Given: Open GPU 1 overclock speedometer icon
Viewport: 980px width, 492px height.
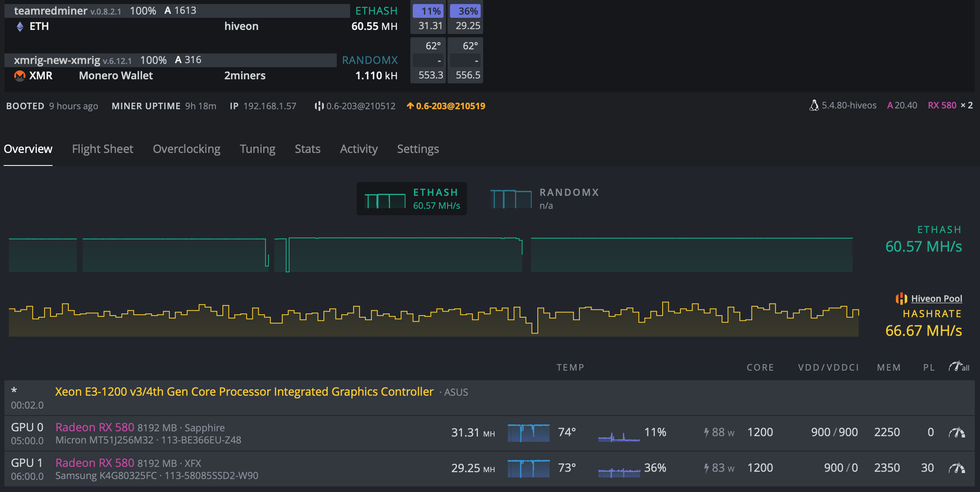Looking at the screenshot, I should click(957, 468).
